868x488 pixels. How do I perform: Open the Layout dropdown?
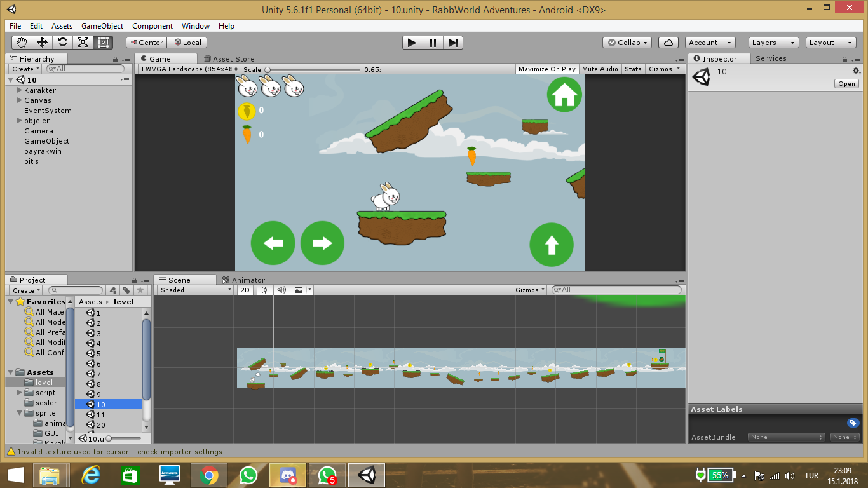tap(831, 43)
